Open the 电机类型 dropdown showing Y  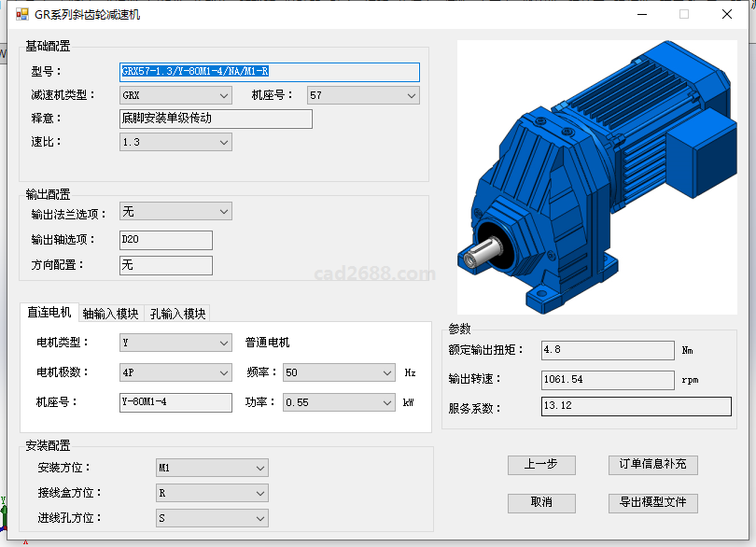[x=175, y=343]
